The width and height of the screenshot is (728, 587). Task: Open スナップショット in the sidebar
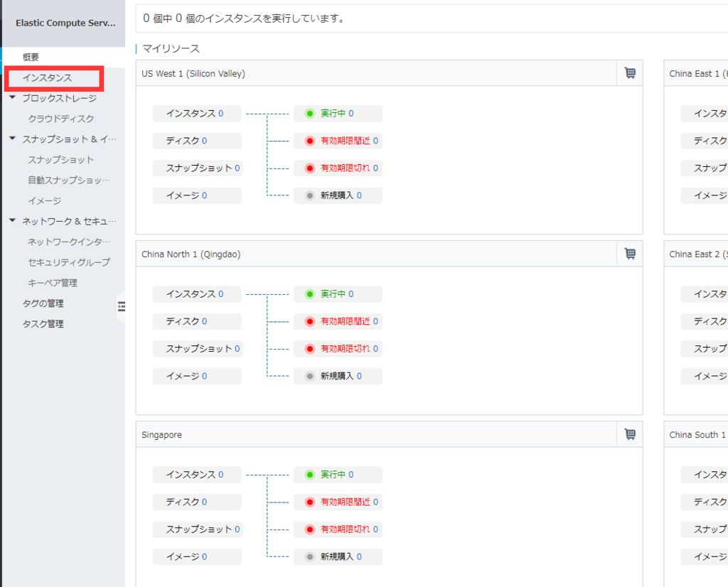[x=61, y=160]
